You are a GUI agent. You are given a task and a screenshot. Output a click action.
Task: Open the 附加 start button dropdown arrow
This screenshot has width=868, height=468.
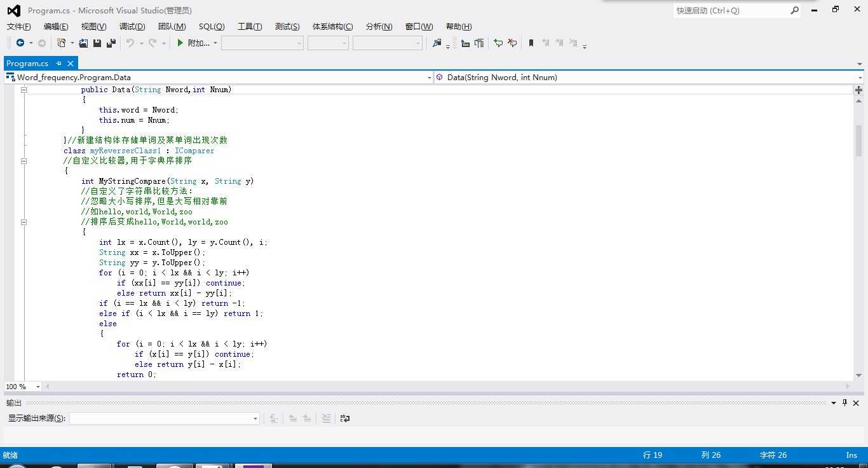coord(215,43)
